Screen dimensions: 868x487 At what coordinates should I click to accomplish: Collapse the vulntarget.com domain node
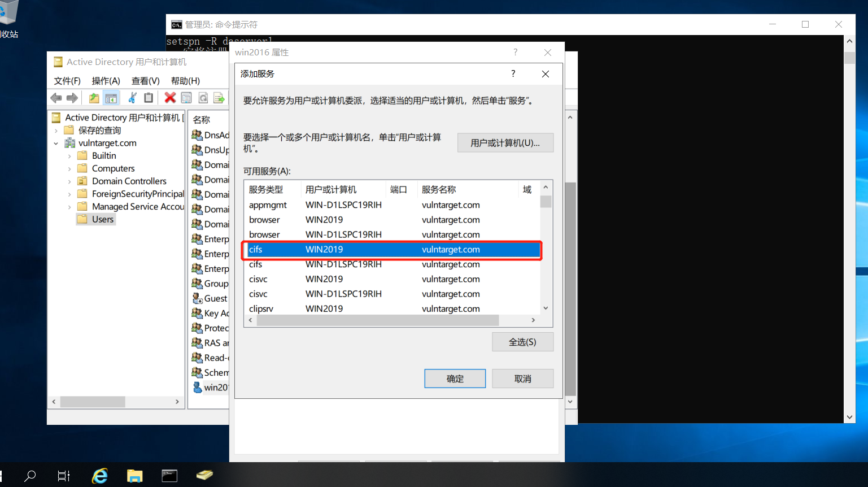coord(56,144)
